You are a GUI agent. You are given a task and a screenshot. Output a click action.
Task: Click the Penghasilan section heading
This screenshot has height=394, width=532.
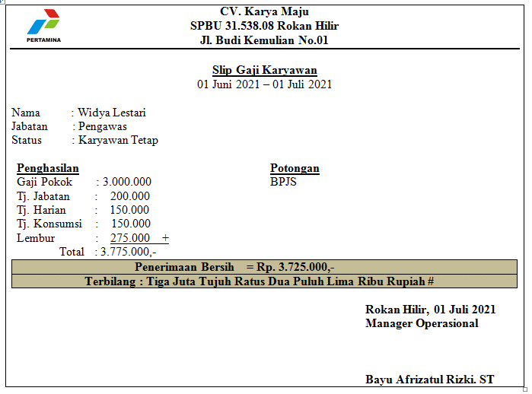tap(48, 168)
